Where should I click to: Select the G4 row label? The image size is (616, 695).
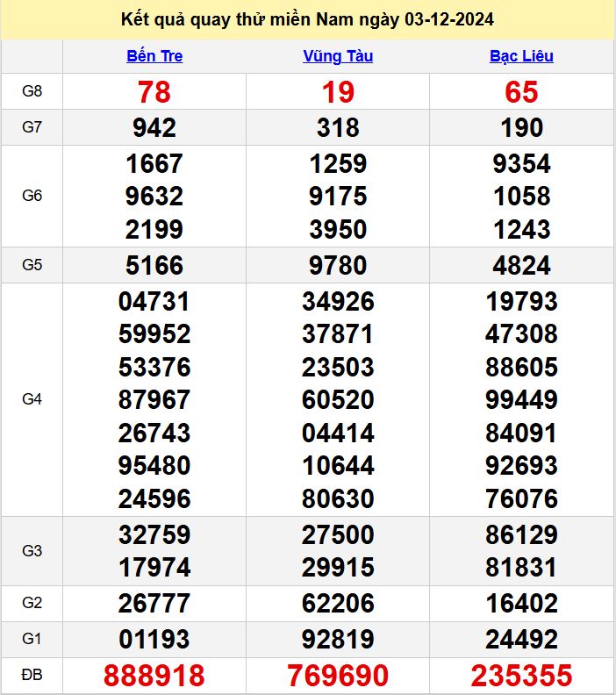click(x=32, y=399)
